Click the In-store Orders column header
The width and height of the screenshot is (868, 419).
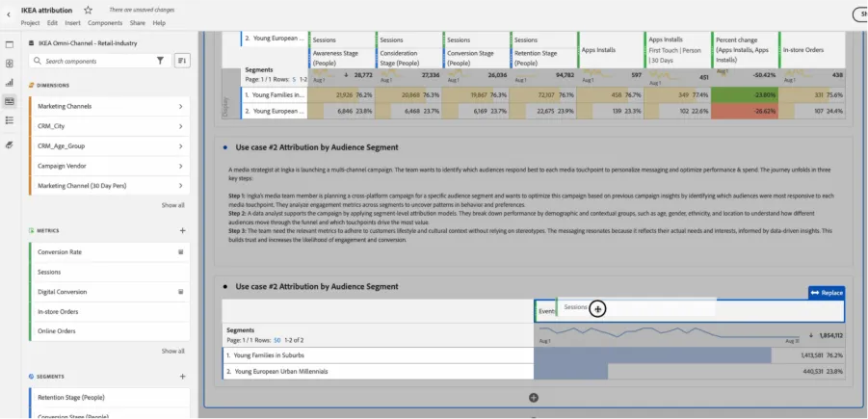[x=811, y=50]
